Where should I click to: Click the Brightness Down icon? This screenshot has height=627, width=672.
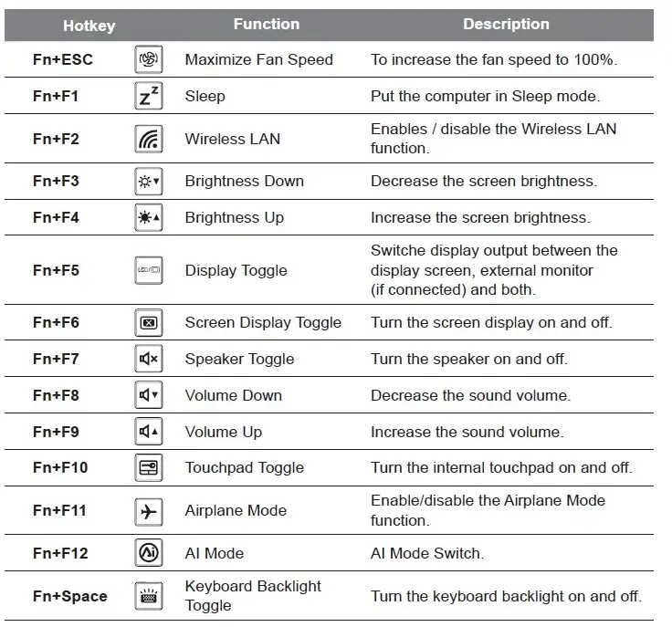[148, 181]
